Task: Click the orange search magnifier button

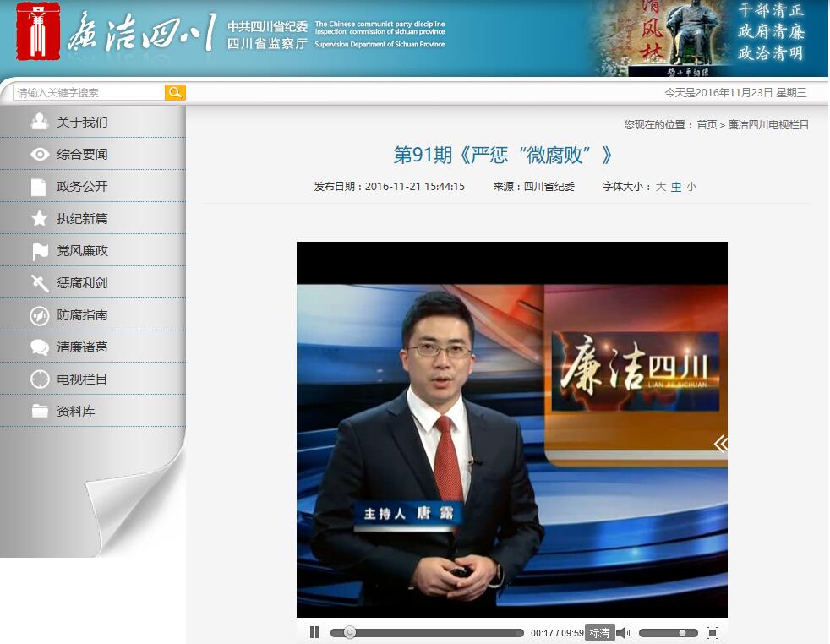Action: (175, 93)
